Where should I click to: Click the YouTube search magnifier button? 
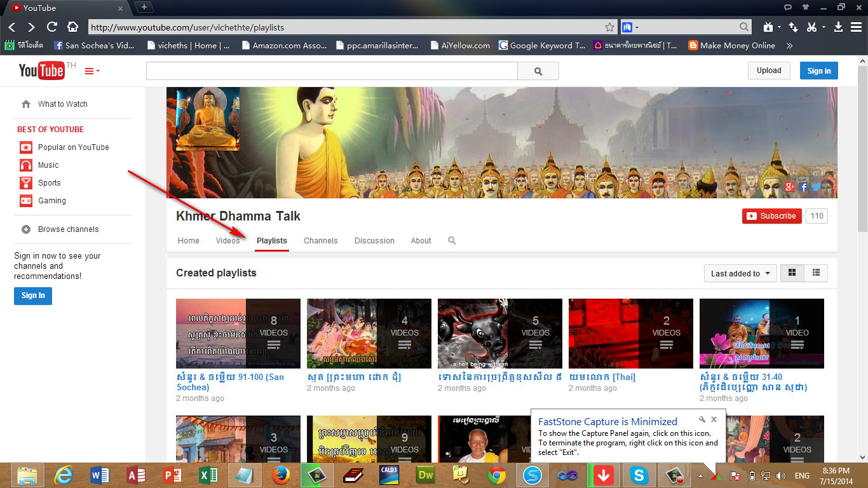coord(538,71)
